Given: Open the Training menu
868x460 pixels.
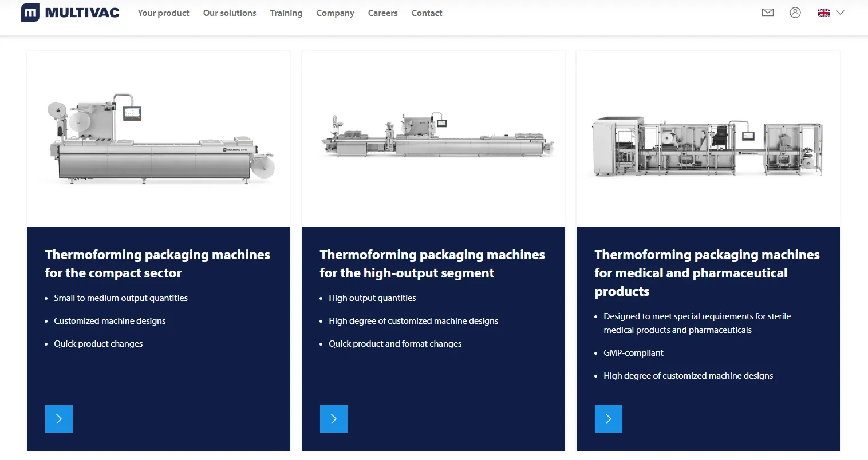Looking at the screenshot, I should click(286, 13).
